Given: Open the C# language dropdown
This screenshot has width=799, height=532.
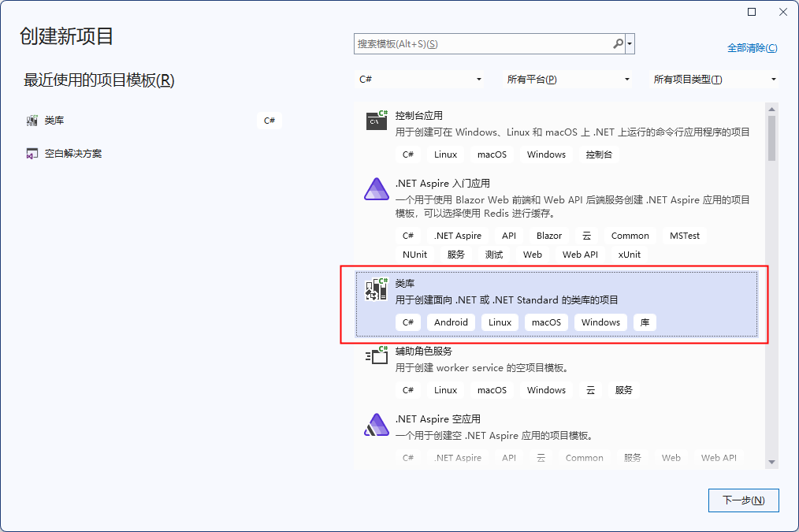Looking at the screenshot, I should click(422, 79).
